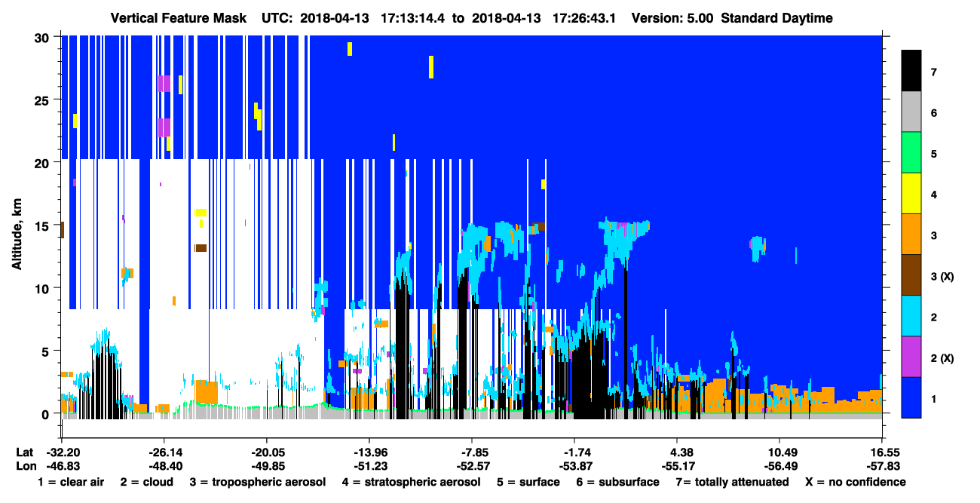Viewport: 980px width, 503px height.
Task: Click the latitude value "4.38"
Action: [678, 452]
